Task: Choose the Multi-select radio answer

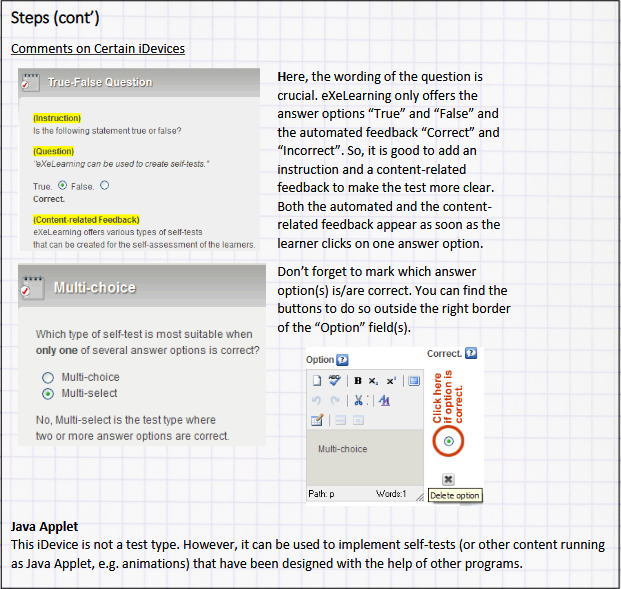Action: (x=47, y=393)
